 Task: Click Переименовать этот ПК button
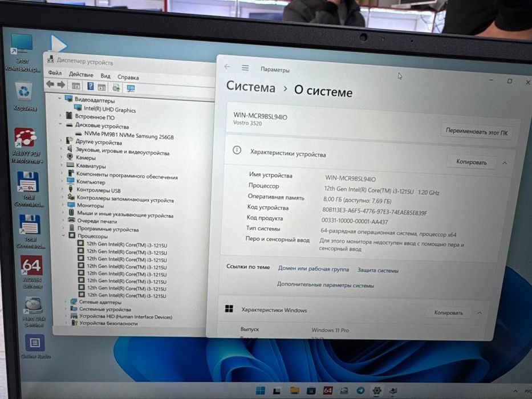[x=477, y=132]
